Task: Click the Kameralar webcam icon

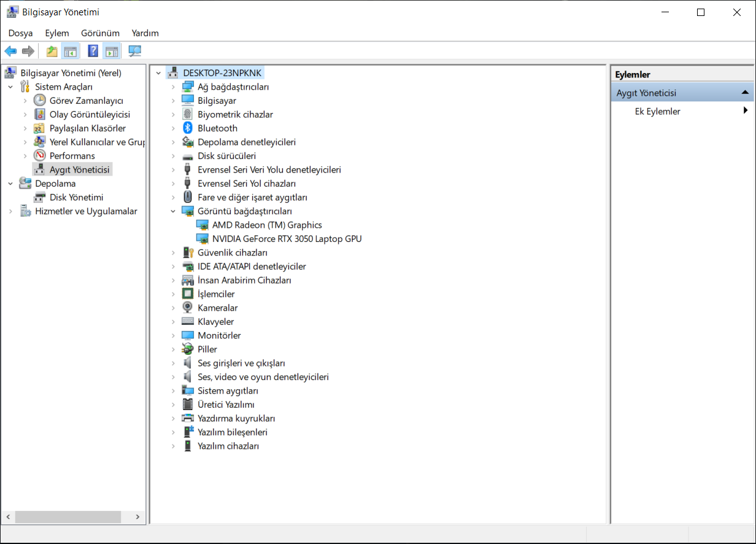Action: coord(188,308)
